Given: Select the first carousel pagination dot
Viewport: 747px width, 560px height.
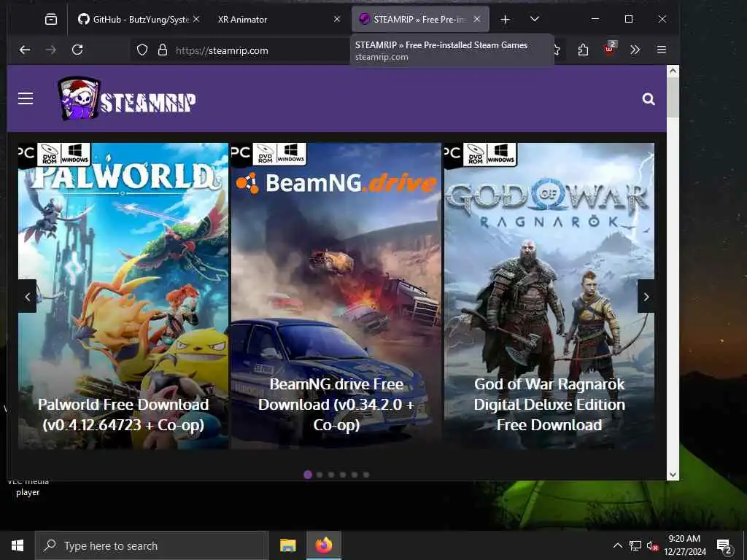Looking at the screenshot, I should (x=308, y=475).
